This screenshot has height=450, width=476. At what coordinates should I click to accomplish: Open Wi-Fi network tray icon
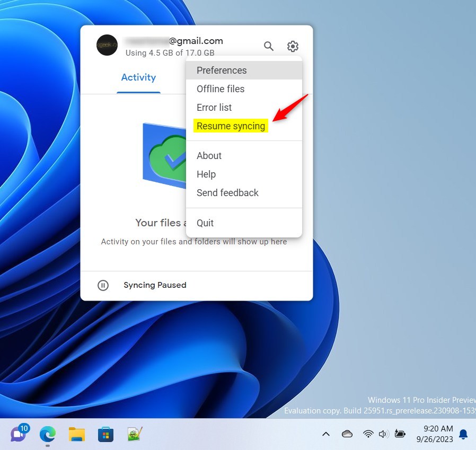click(x=368, y=434)
